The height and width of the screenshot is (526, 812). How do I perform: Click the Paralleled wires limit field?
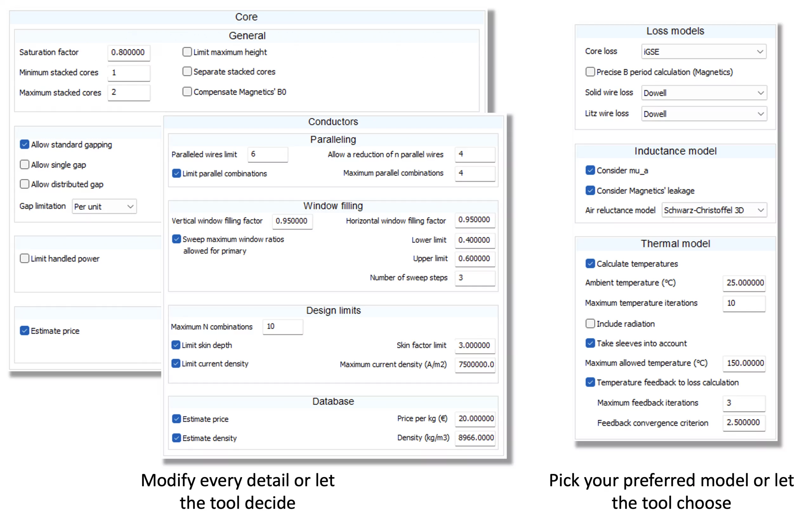(x=267, y=154)
